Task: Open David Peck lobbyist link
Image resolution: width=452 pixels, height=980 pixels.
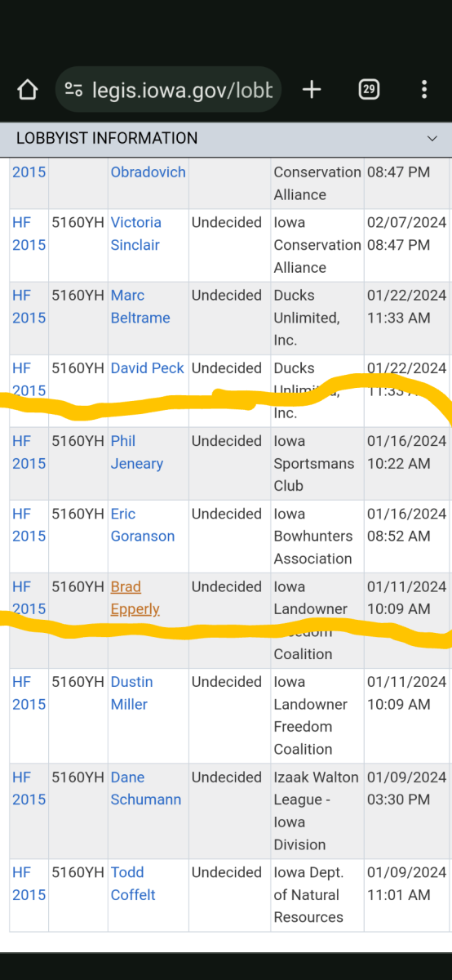Action: tap(148, 368)
